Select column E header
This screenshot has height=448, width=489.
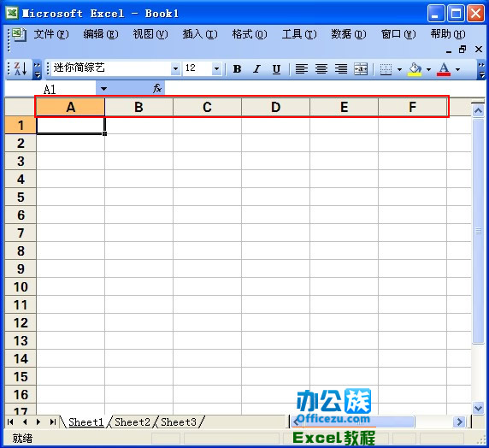[344, 107]
